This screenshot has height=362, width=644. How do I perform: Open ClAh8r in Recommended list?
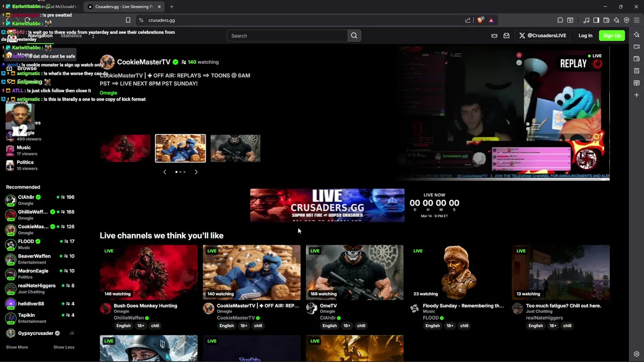pos(40,200)
